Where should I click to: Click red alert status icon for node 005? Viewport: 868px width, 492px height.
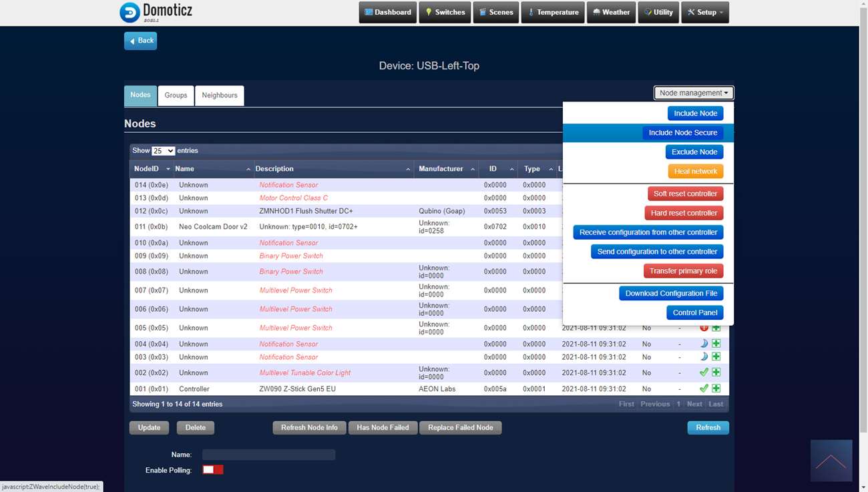coord(704,328)
